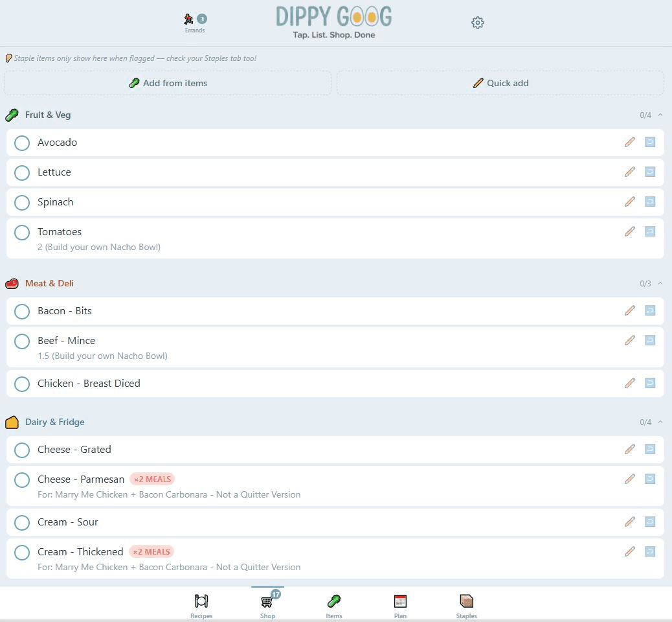
Task: Edit Tomatoes using the pencil icon
Action: pos(630,231)
